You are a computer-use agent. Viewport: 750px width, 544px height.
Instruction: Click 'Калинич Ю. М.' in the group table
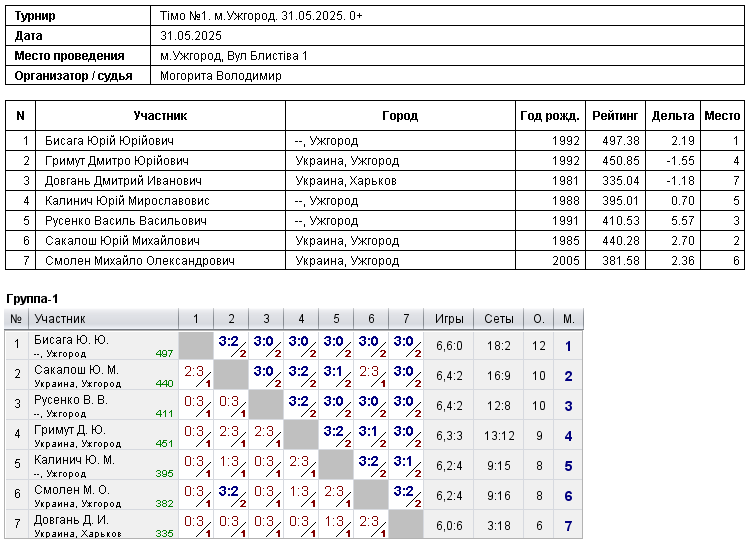(74, 460)
